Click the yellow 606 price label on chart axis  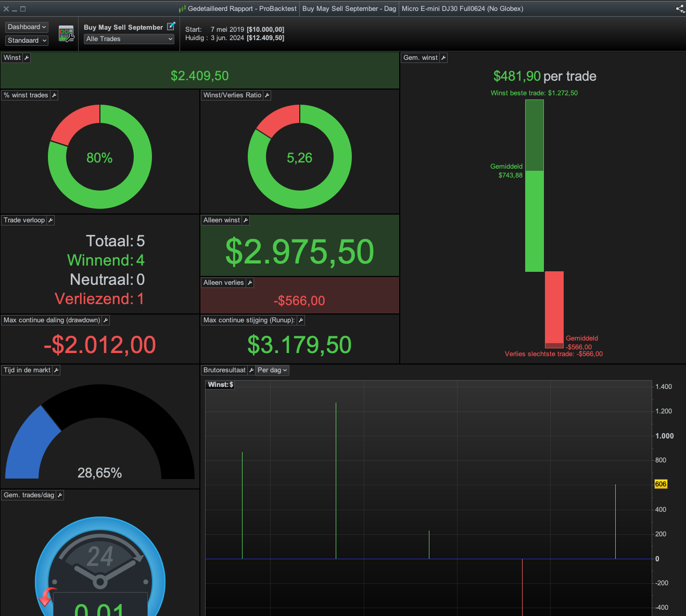pos(660,484)
